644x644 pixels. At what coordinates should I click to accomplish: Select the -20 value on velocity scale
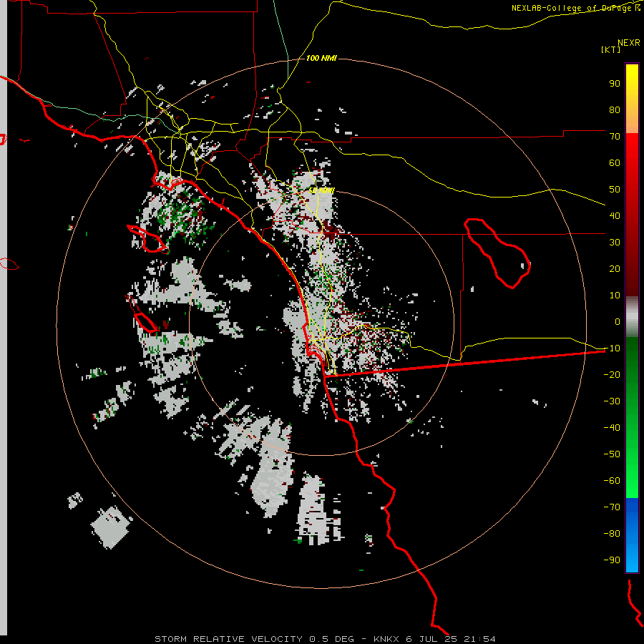[x=612, y=374]
